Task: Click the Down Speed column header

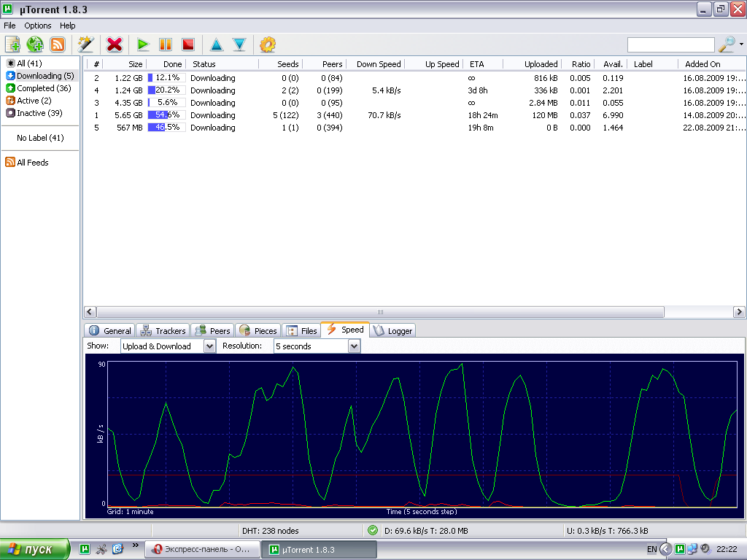Action: [378, 64]
